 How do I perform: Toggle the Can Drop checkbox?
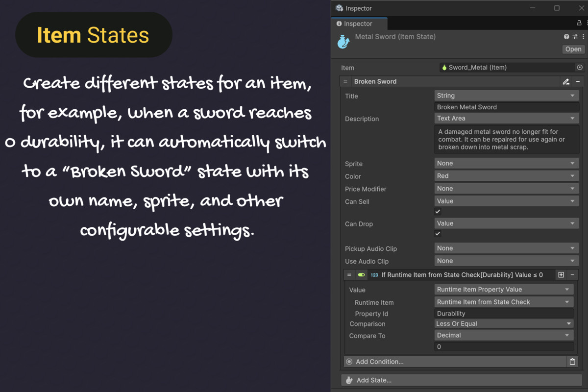438,234
